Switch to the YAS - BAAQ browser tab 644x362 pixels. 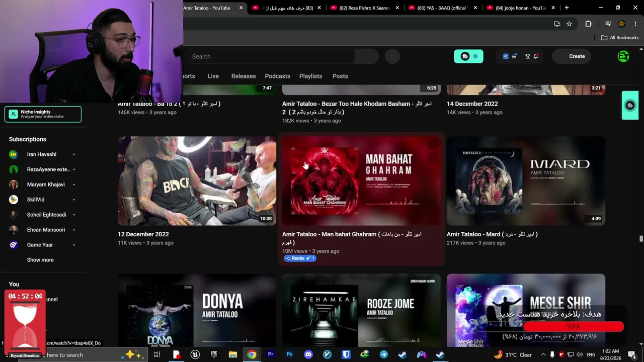[x=443, y=8]
